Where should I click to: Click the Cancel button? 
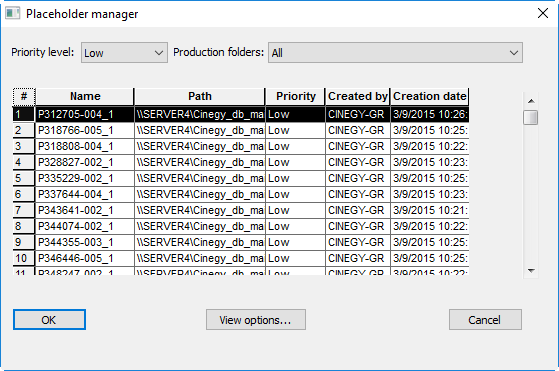pos(485,320)
